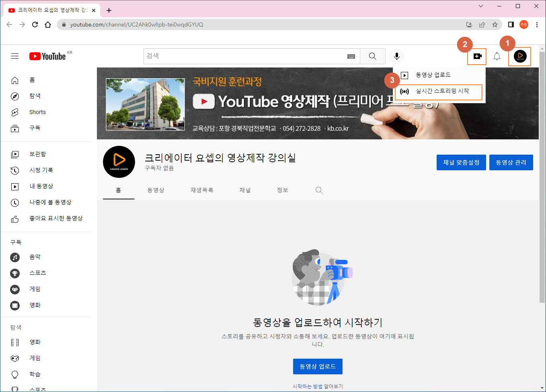Click the YouTube logo
This screenshot has height=392, width=546.
47,56
